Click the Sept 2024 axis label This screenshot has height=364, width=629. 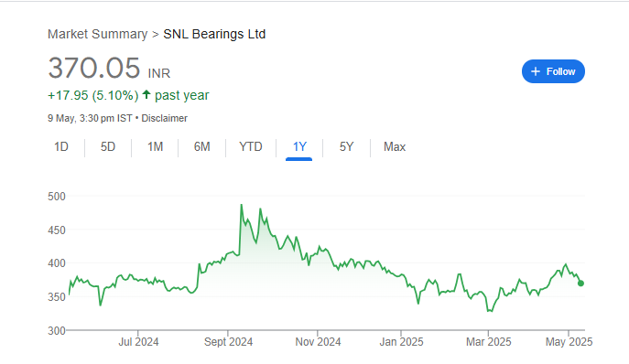[228, 342]
